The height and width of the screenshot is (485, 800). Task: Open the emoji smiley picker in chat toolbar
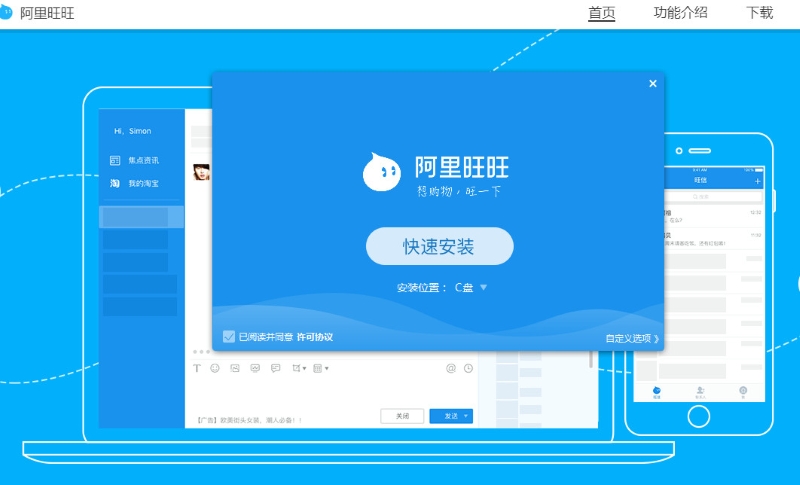215,368
